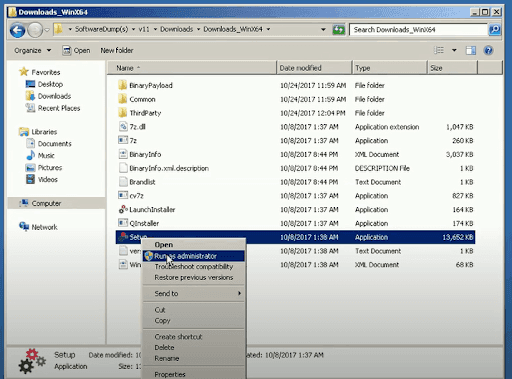This screenshot has height=379, width=512.
Task: Click the Music library icon
Action: tap(30, 155)
